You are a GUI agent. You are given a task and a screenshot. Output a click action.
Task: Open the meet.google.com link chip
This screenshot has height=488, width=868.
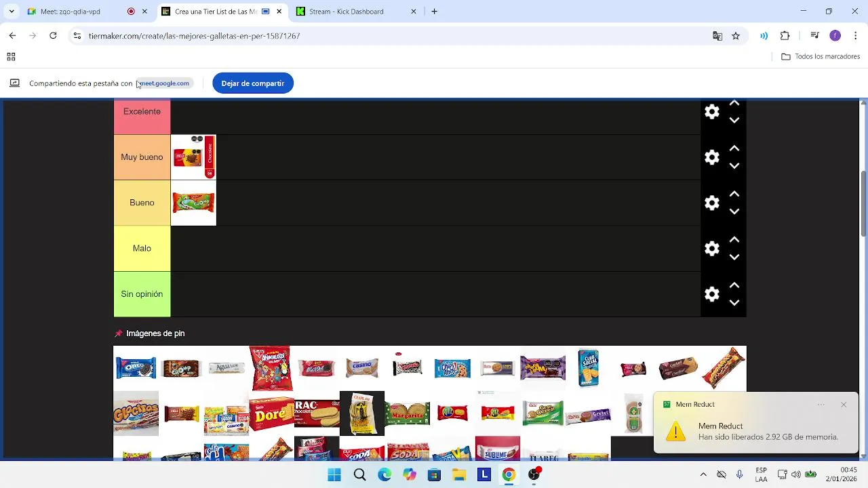(163, 83)
